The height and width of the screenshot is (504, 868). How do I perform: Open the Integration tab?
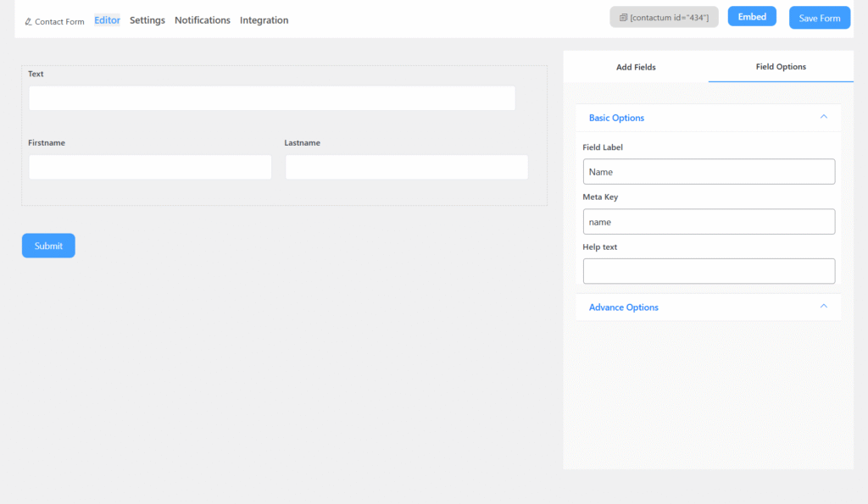[x=264, y=20]
